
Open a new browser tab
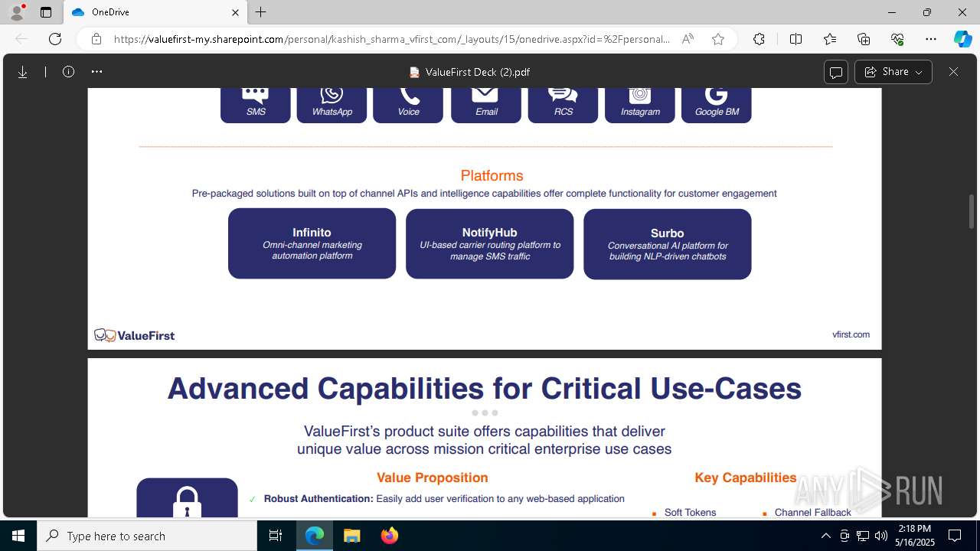point(261,12)
